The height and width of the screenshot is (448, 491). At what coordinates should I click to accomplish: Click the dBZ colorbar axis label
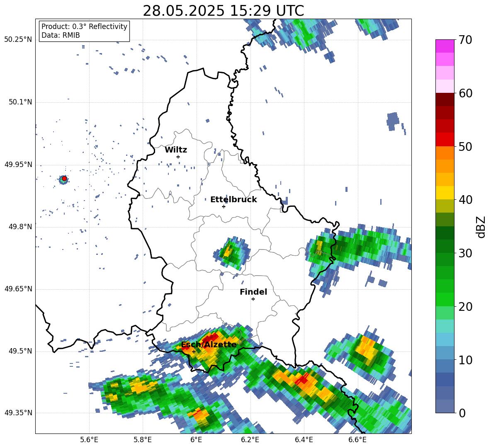point(481,227)
